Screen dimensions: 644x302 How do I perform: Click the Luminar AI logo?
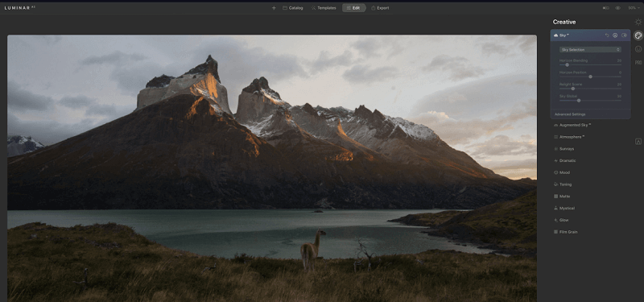pyautogui.click(x=19, y=8)
